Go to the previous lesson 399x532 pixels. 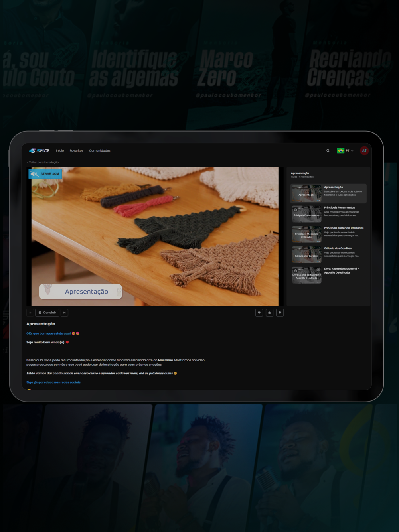[x=30, y=313]
